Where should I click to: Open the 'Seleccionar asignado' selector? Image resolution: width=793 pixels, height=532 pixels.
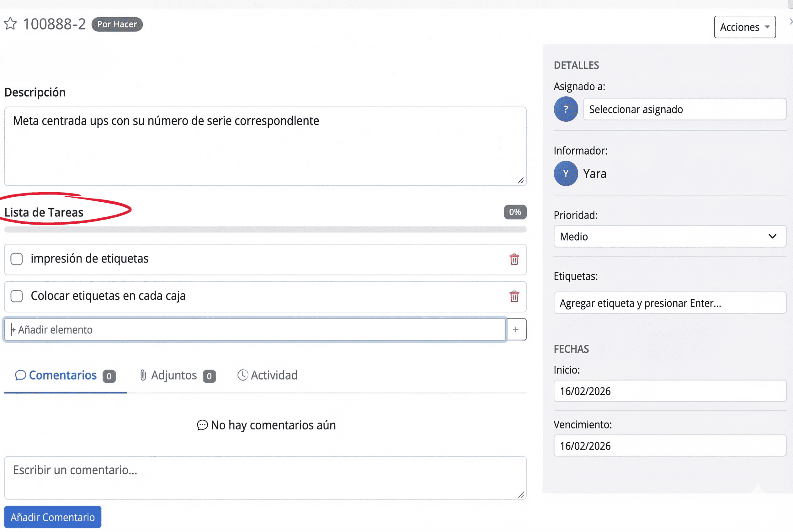(x=684, y=109)
